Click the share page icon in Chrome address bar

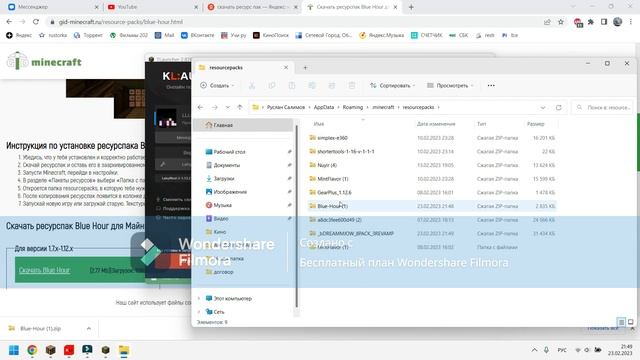point(547,22)
